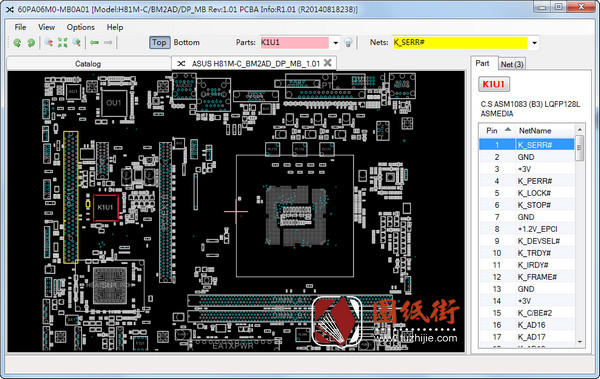Switch to the Catalog tab
Screen dimensions: 600x379
tap(88, 64)
